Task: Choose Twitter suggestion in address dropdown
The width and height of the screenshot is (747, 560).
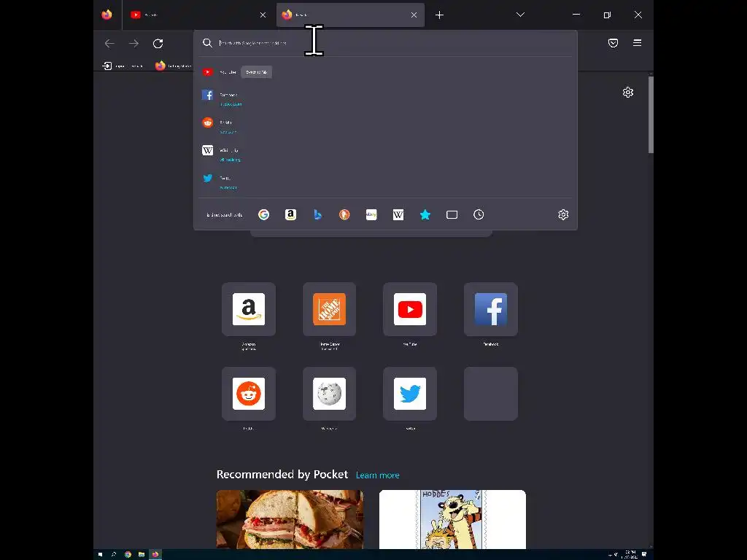Action: (385, 182)
